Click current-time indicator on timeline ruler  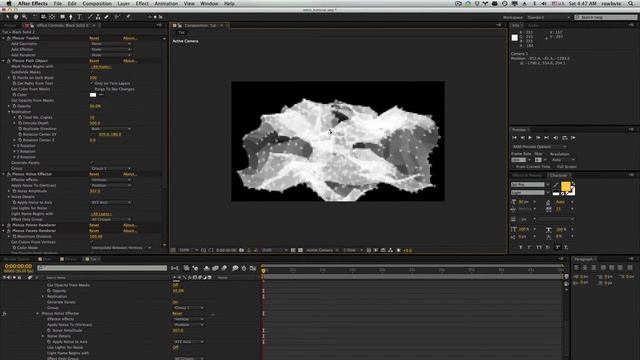coord(263,270)
